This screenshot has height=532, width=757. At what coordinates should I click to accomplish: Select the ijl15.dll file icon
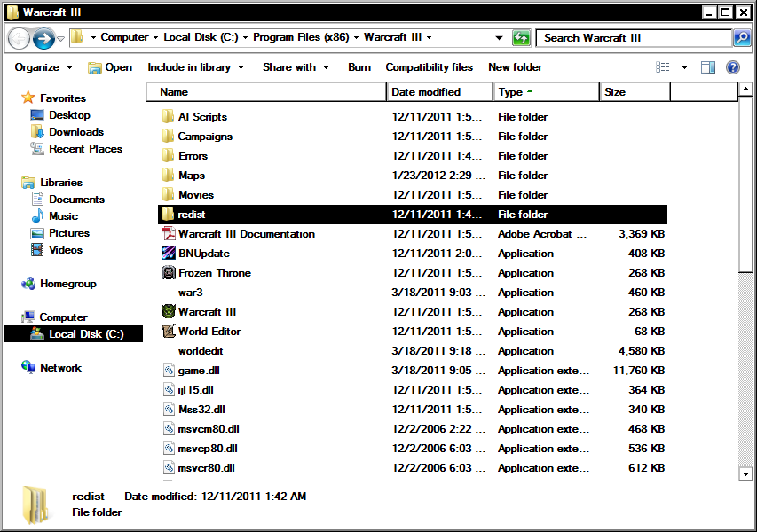pos(169,390)
